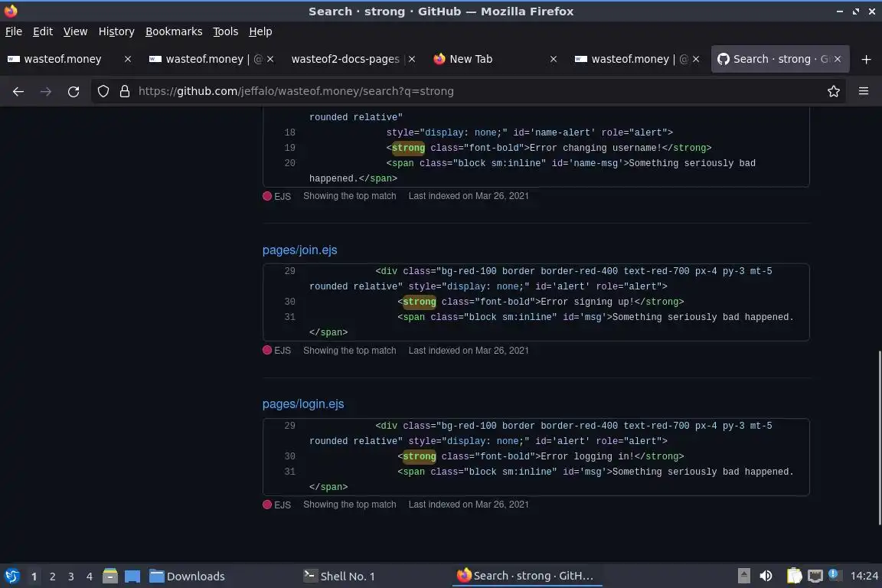Open the volume speaker tray icon

point(766,577)
